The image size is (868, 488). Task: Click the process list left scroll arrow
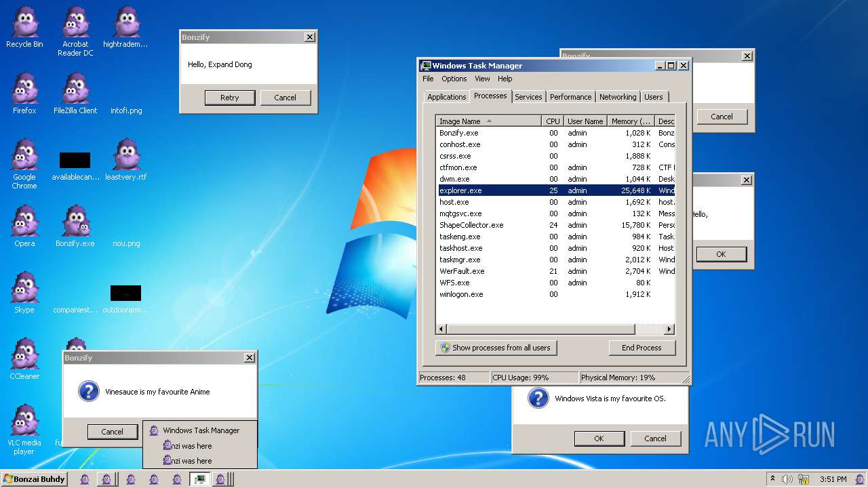(x=441, y=329)
